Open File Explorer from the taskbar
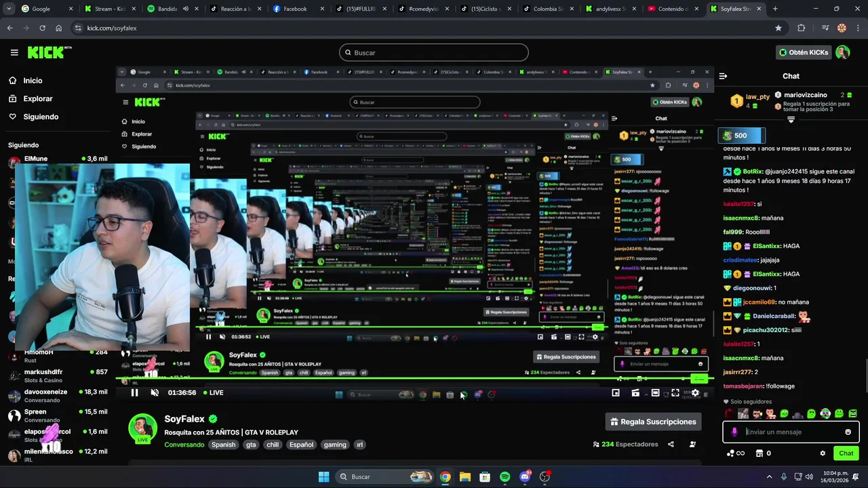This screenshot has width=868, height=488. (x=465, y=476)
